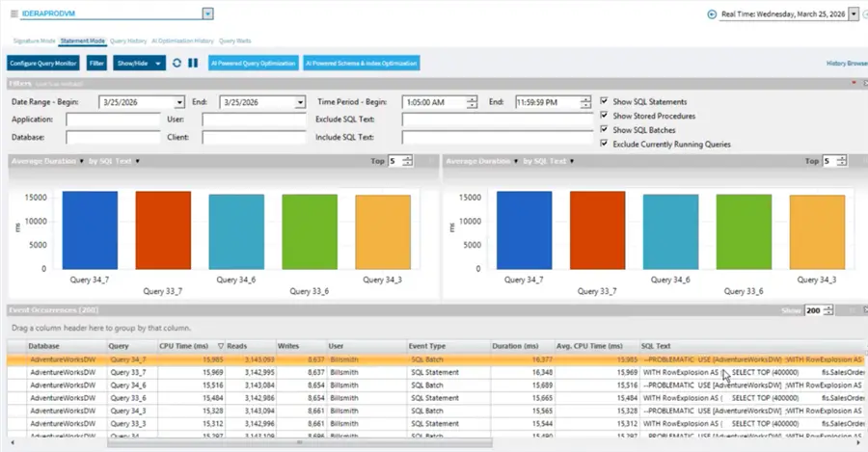Toggle Exclude Currently Running Queries checkbox
The image size is (868, 452).
(x=604, y=144)
